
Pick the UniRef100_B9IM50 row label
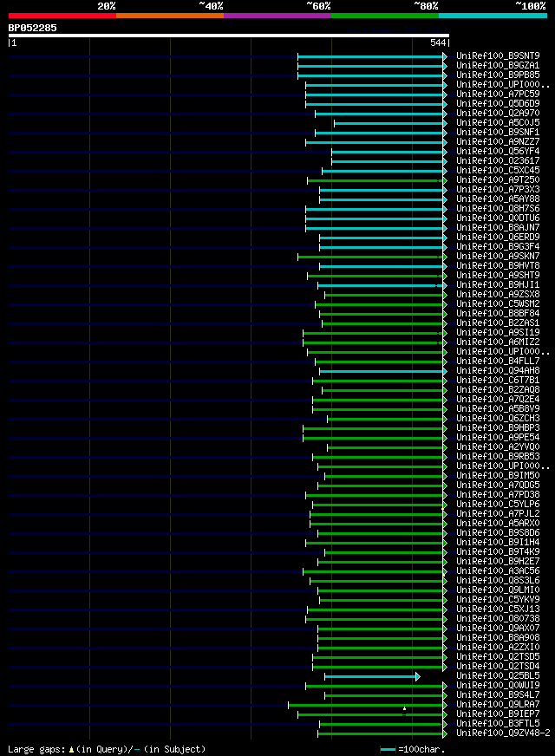pyautogui.click(x=498, y=476)
